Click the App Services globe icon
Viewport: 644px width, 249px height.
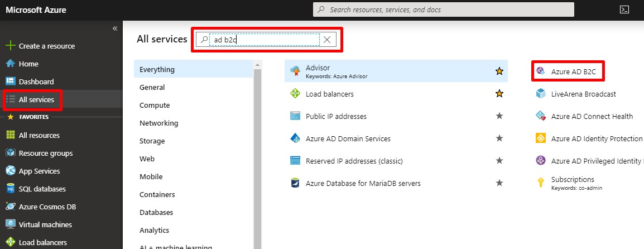tap(11, 171)
